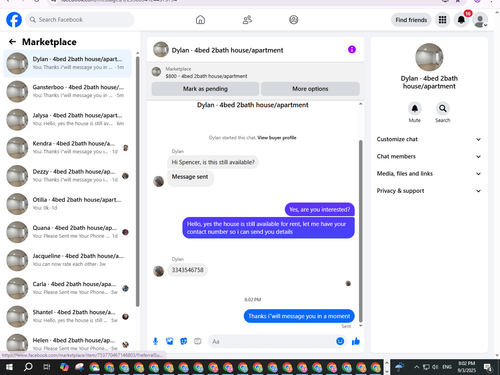Mute the Dylan conversation bell icon
The height and width of the screenshot is (375, 500).
415,108
